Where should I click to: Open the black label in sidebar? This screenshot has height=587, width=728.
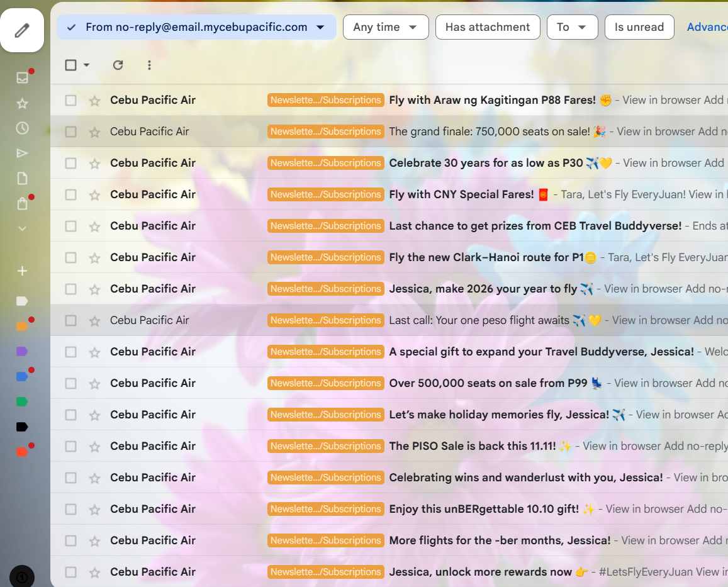tap(22, 427)
